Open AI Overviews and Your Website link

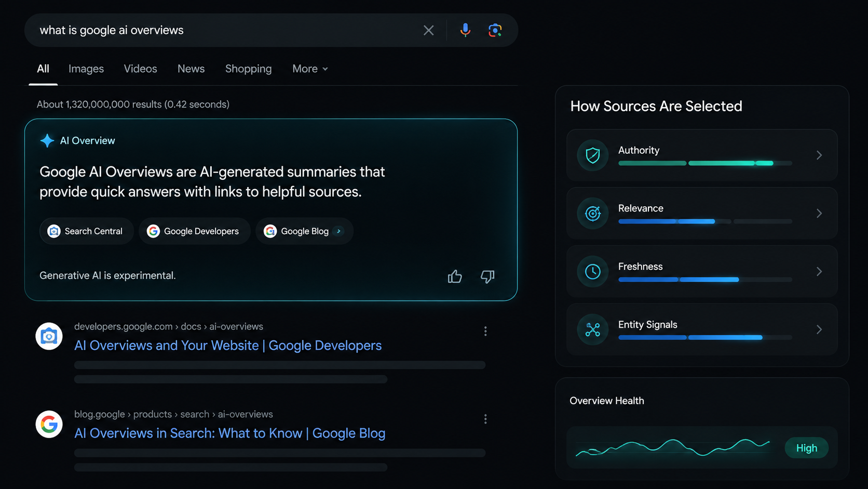coord(228,346)
